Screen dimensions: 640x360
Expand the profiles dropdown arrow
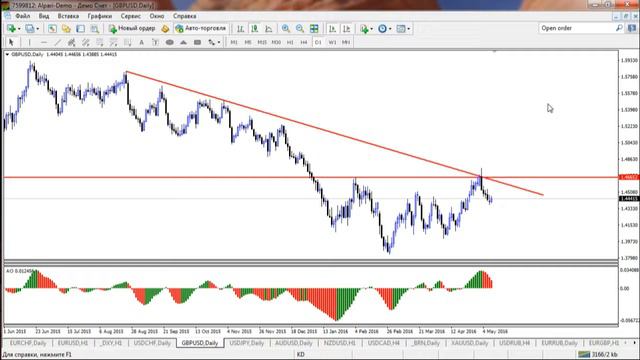tap(38, 29)
